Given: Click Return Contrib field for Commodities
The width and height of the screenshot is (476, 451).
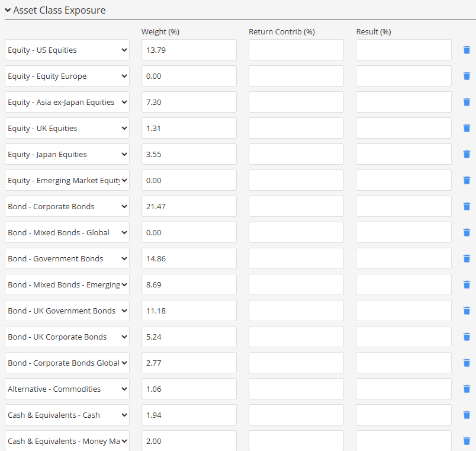Looking at the screenshot, I should (296, 389).
